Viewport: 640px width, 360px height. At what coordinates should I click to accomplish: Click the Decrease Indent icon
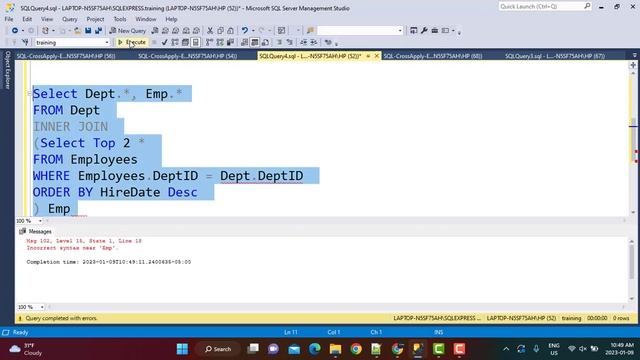click(x=304, y=42)
